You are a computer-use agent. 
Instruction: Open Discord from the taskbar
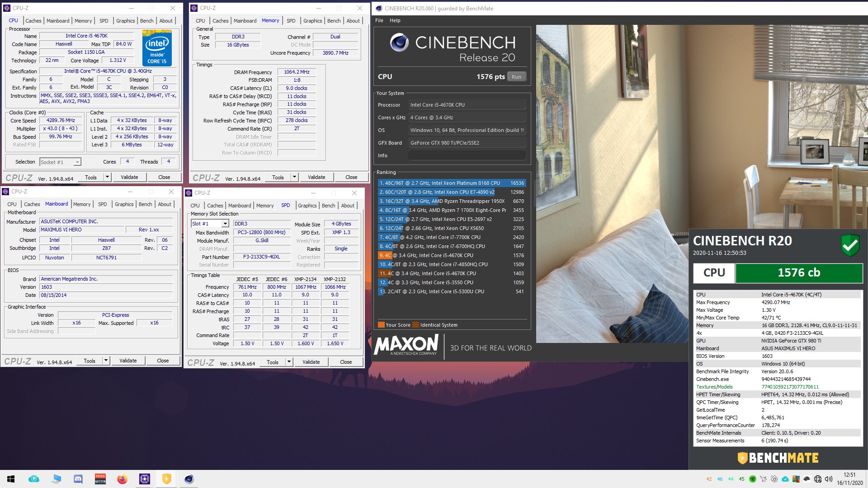pos(78,479)
